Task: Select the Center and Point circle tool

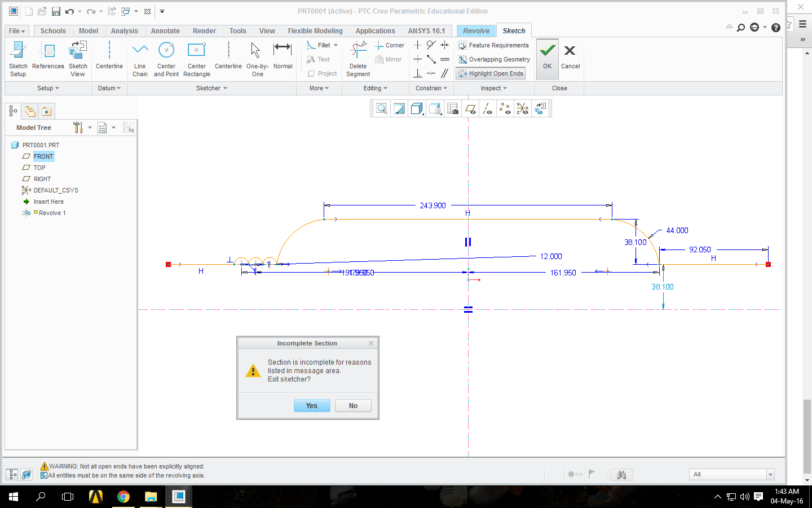Action: click(166, 59)
